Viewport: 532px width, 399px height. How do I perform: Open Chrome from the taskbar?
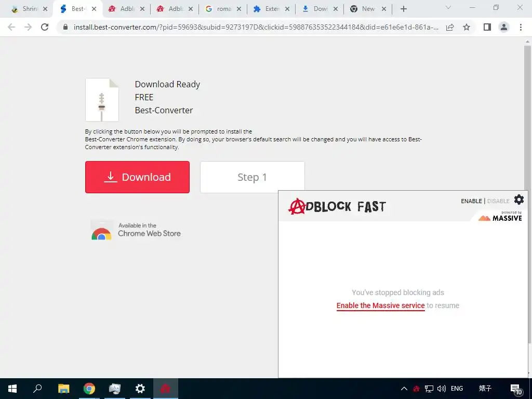click(89, 389)
